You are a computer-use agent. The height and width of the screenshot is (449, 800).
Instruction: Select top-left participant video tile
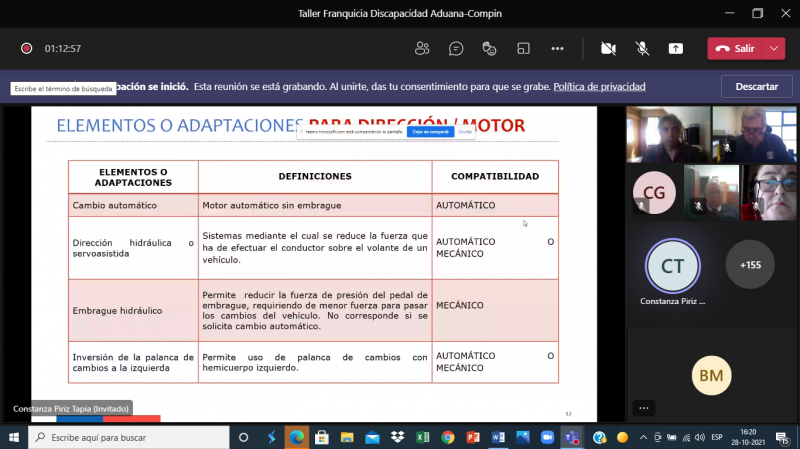click(x=668, y=134)
